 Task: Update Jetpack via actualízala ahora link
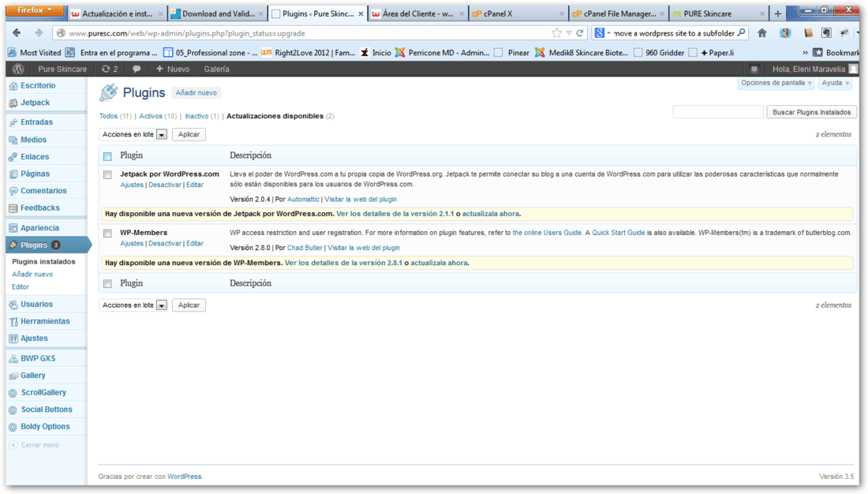[491, 214]
